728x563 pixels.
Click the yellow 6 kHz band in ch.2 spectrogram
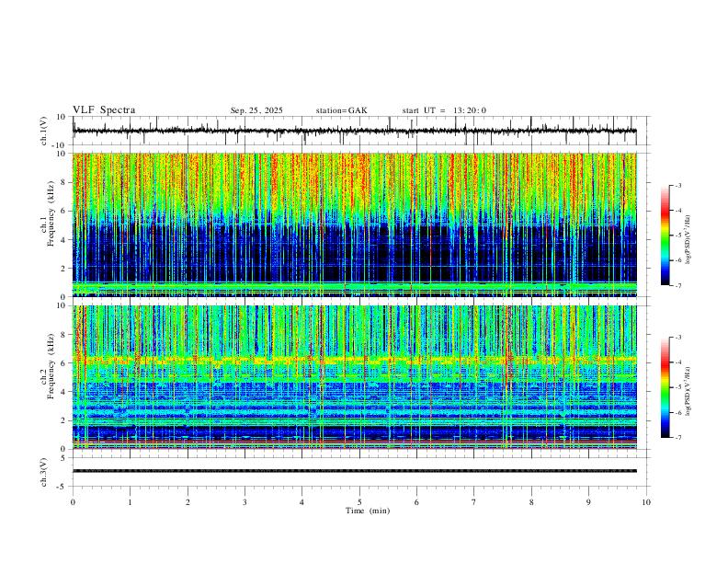click(x=354, y=360)
